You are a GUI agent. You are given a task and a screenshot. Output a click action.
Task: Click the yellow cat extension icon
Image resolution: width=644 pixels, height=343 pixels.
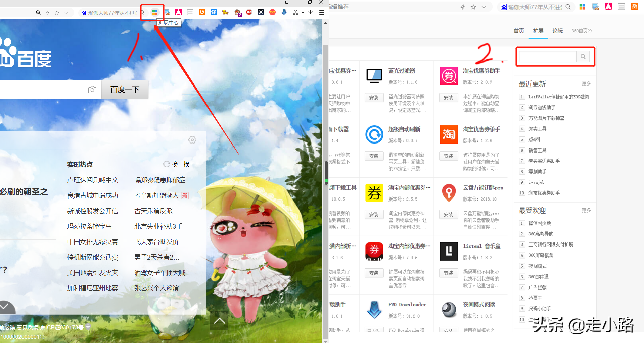(x=225, y=12)
